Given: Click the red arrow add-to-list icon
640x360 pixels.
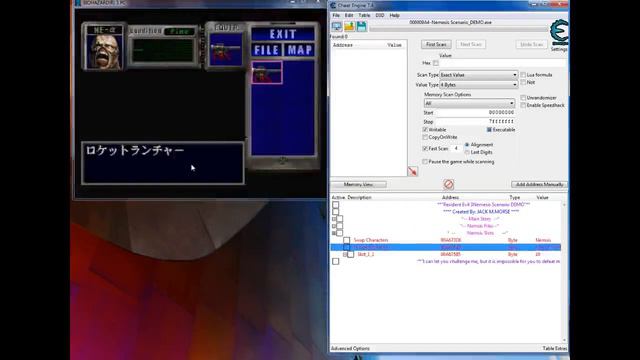Looking at the screenshot, I should (413, 171).
